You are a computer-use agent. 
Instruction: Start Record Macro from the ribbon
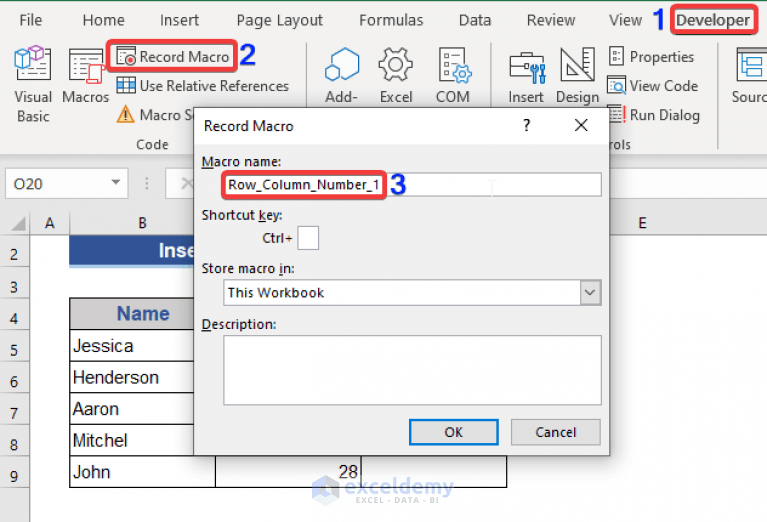click(173, 57)
